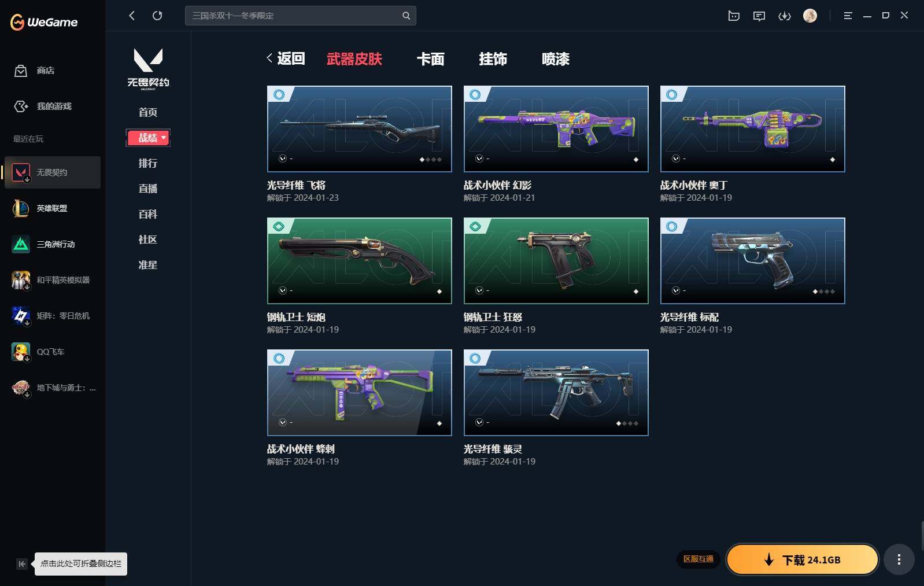
Task: Open the gift box folder icon
Action: [x=734, y=16]
